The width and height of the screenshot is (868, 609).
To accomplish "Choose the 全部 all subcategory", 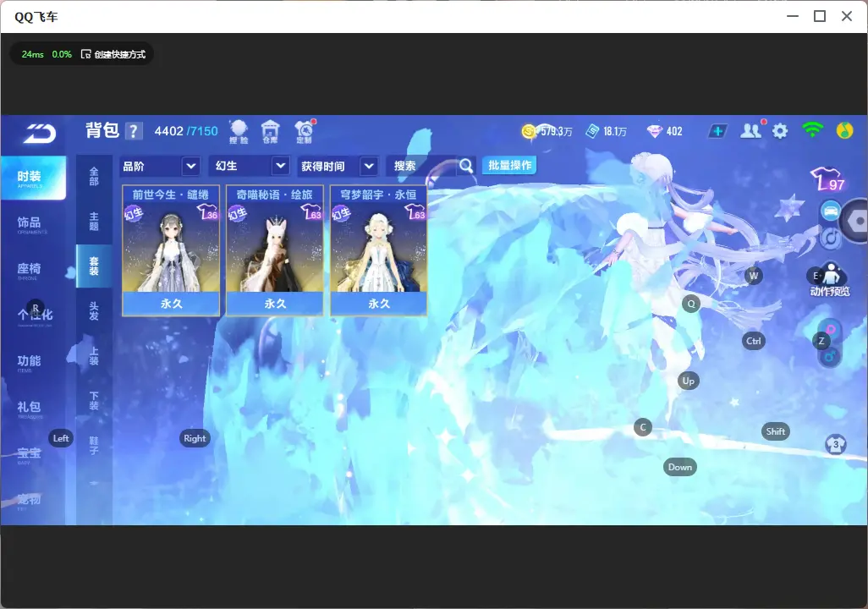I will pos(94,176).
